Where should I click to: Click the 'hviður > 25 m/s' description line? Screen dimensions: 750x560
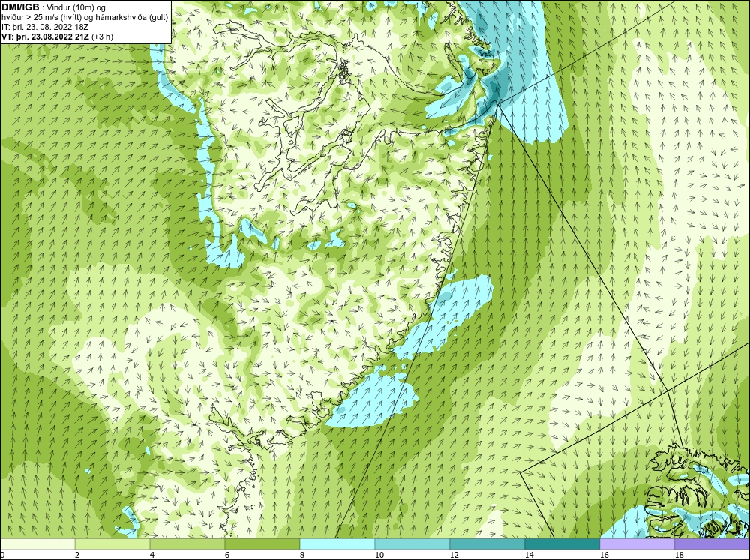coord(85,18)
